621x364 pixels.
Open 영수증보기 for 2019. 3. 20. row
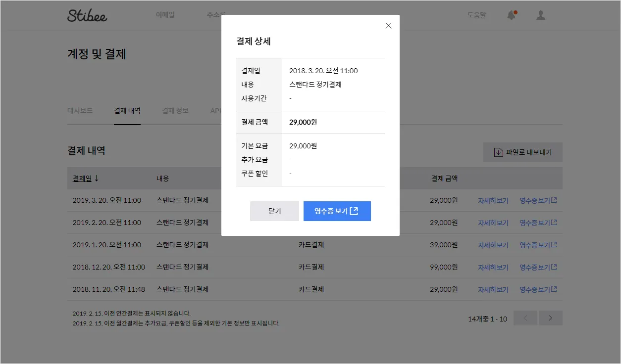pos(538,201)
